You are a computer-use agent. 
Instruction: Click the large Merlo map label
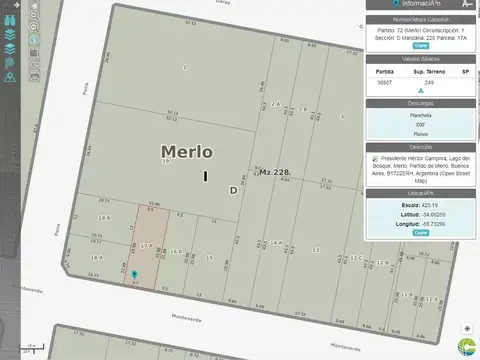187,152
